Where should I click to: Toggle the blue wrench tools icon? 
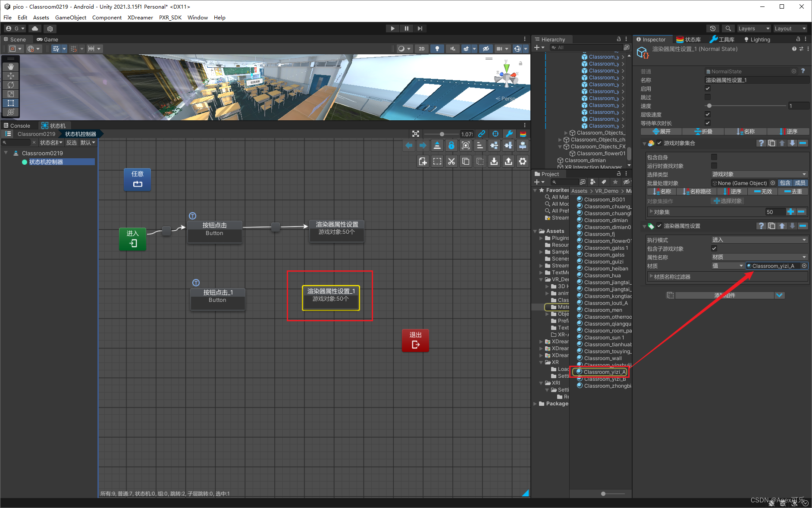(x=509, y=134)
